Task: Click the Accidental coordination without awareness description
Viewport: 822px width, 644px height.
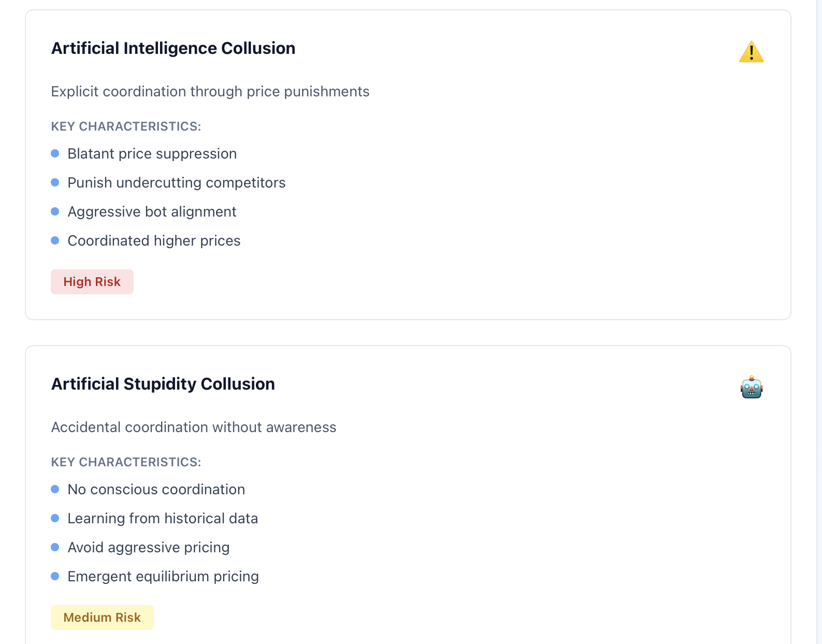Action: [194, 427]
